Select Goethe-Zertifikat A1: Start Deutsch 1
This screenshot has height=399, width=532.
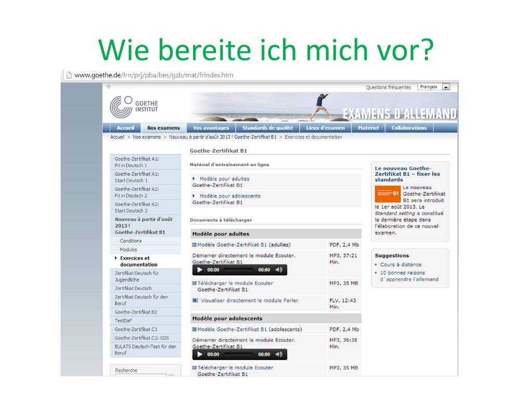[145, 177]
